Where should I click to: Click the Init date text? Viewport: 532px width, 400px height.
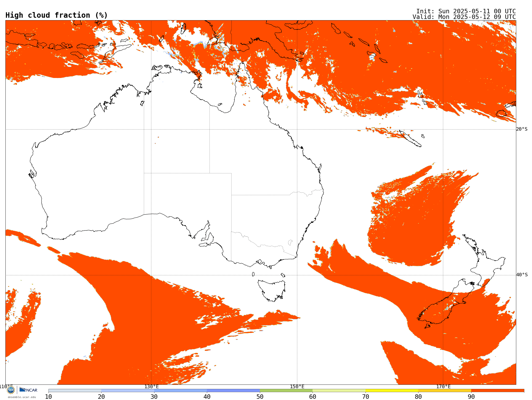(466, 11)
